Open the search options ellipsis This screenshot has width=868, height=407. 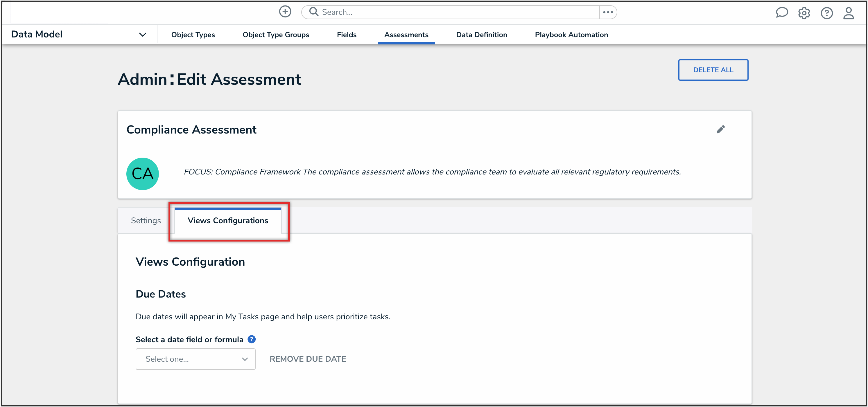pyautogui.click(x=608, y=12)
